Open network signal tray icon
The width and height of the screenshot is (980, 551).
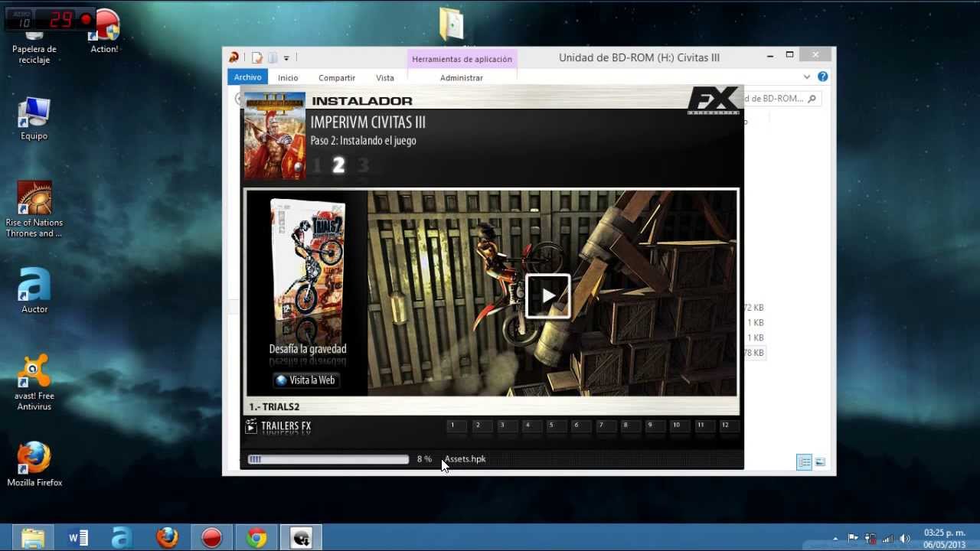point(888,538)
